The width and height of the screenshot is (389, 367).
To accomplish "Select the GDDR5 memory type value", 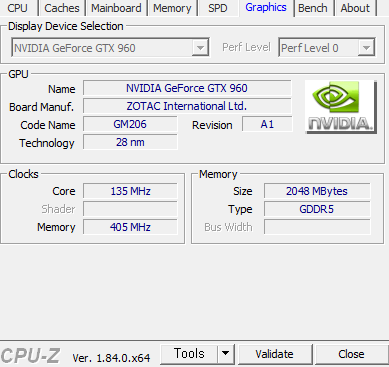I will click(317, 209).
